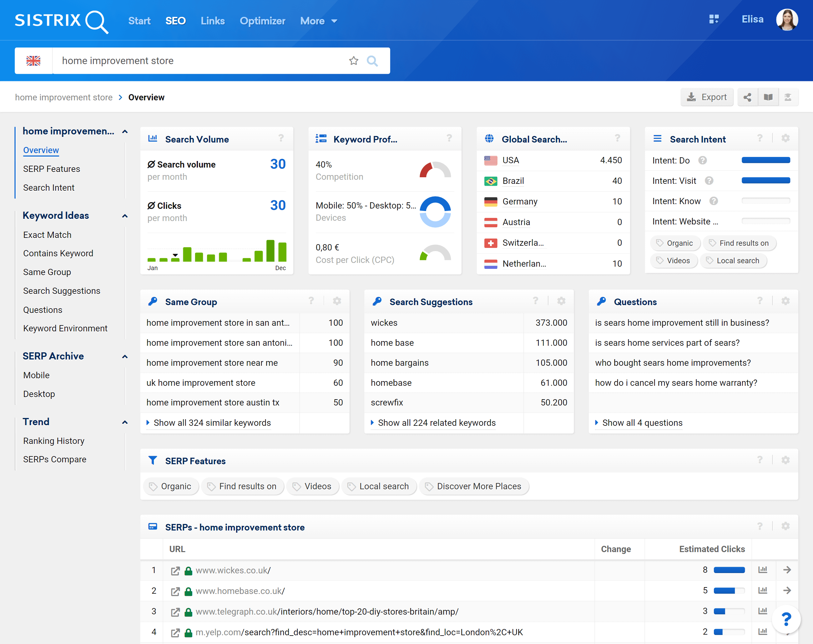Click the home improvement store breadcrumb

click(64, 97)
